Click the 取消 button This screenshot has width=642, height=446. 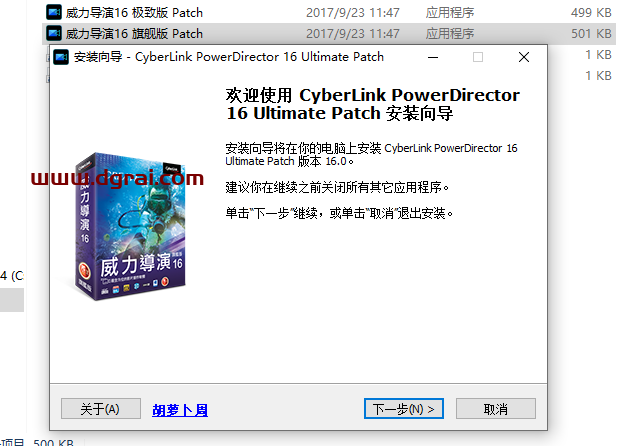coord(495,409)
